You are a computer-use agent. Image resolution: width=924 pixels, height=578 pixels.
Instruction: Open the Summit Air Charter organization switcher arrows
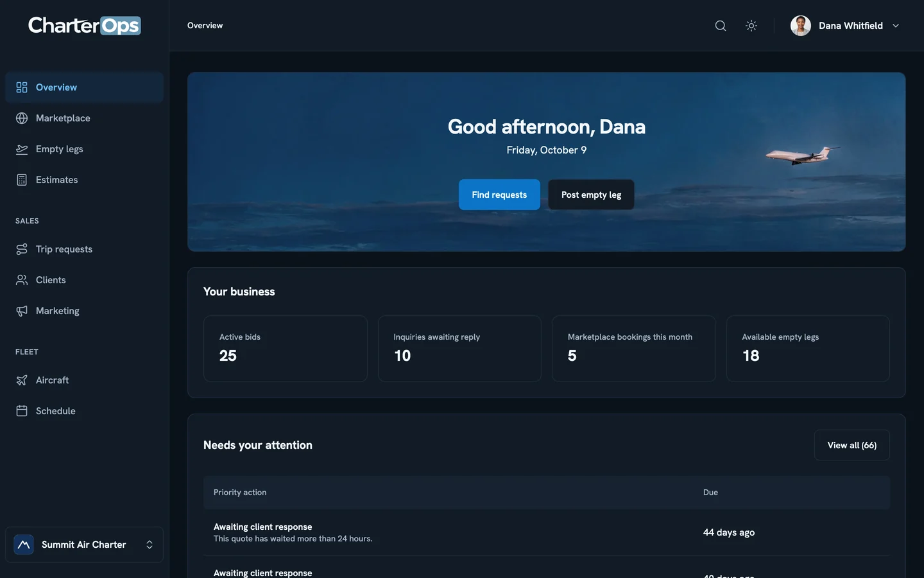point(150,545)
